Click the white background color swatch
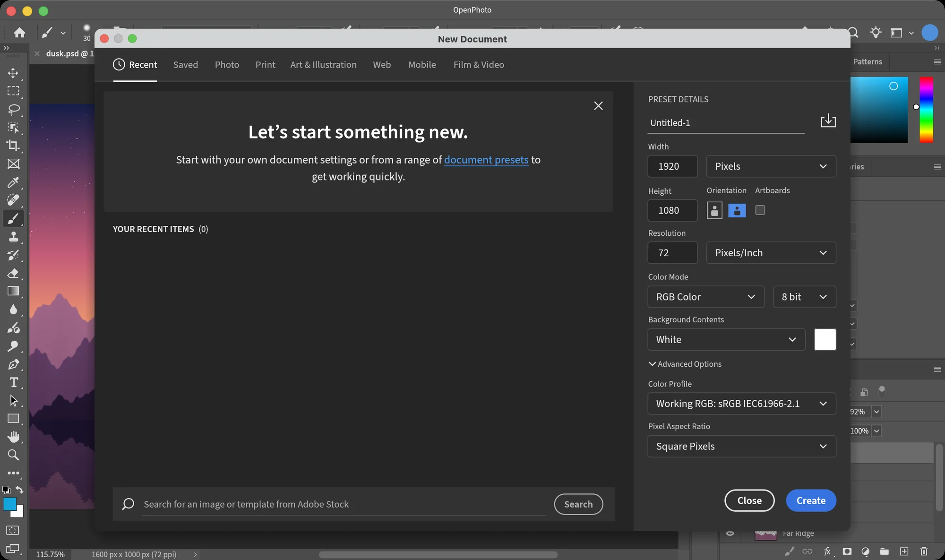 (825, 339)
